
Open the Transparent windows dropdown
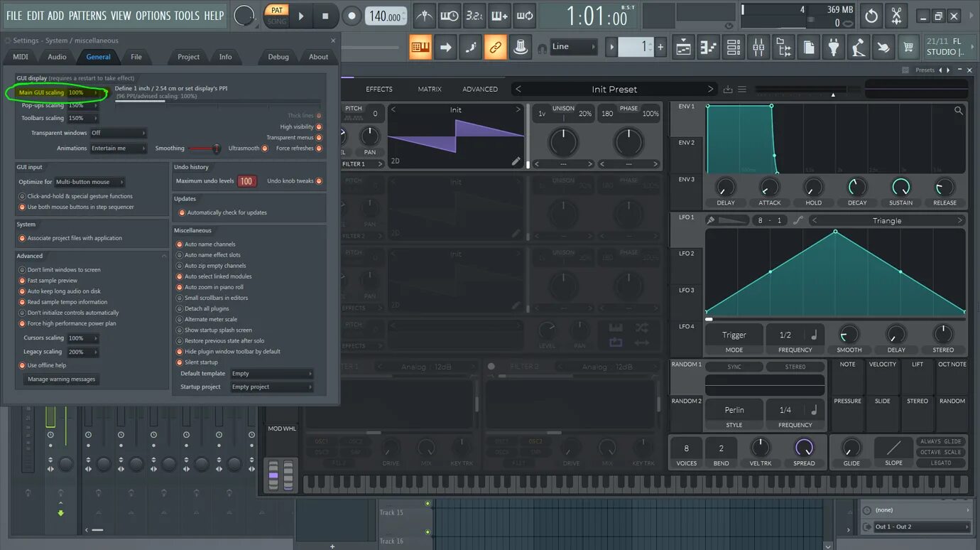(x=118, y=133)
